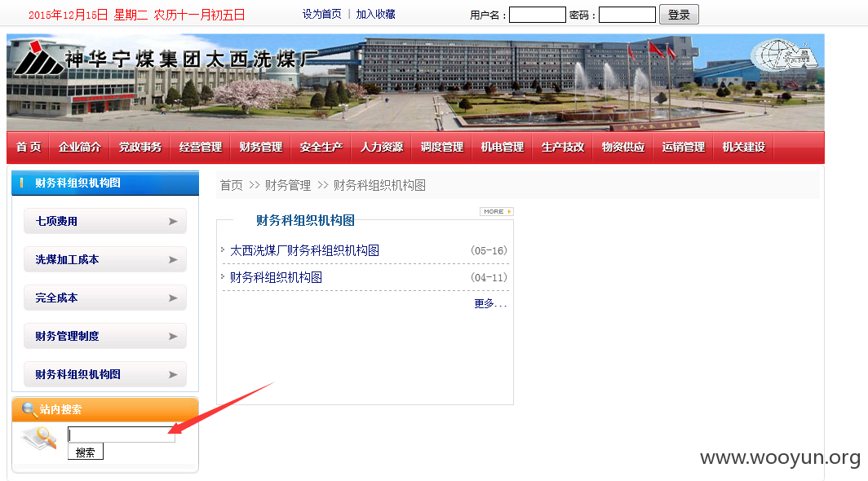Screen dimensions: 868x481
Task: Click the 设为首页 link
Action: coord(321,15)
